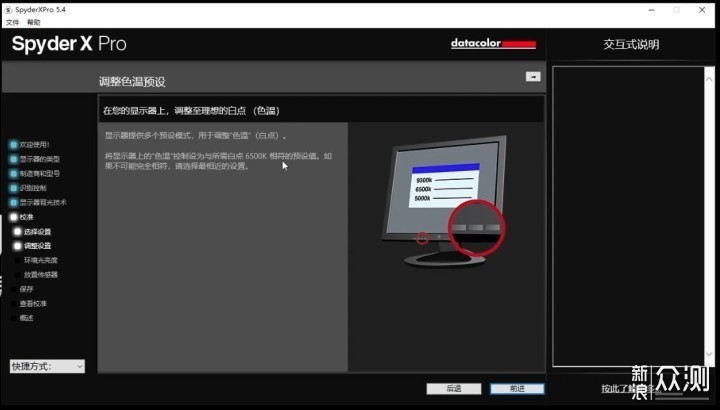Select the 保存 step in sidebar
This screenshot has height=410, width=720.
pos(23,289)
